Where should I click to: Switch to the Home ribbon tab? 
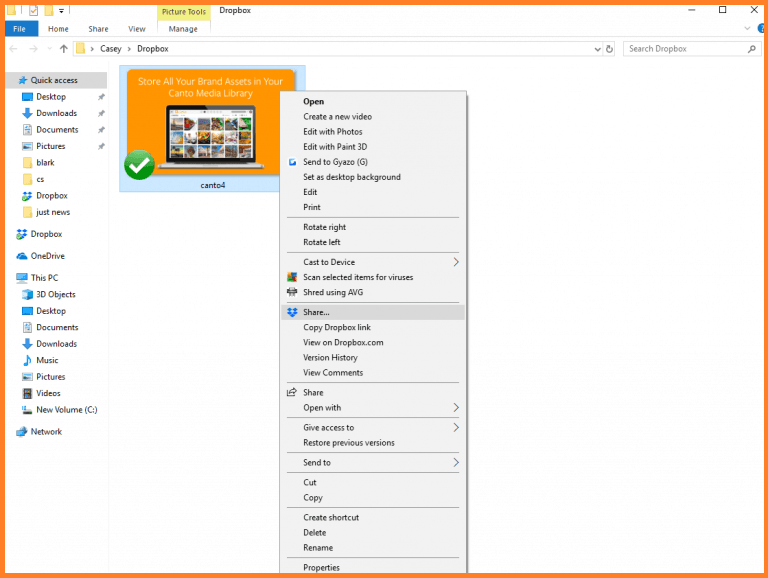point(58,29)
